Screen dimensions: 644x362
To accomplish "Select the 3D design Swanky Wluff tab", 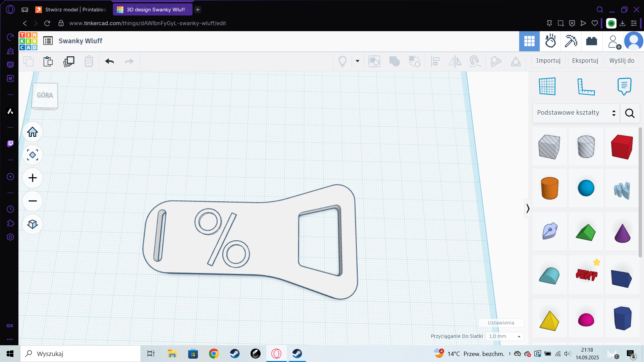I will (153, 9).
